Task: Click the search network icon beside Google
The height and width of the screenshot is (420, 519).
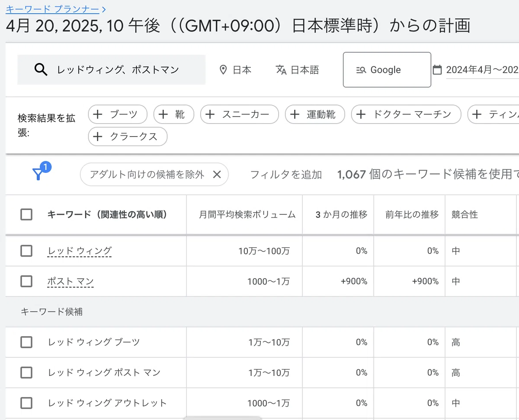Action: click(x=361, y=70)
